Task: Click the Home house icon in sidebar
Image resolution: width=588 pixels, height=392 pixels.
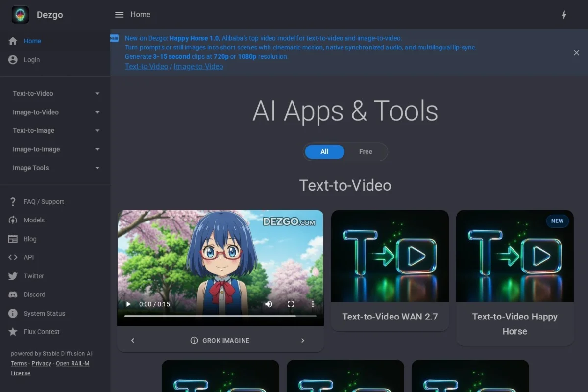Action: tap(13, 41)
